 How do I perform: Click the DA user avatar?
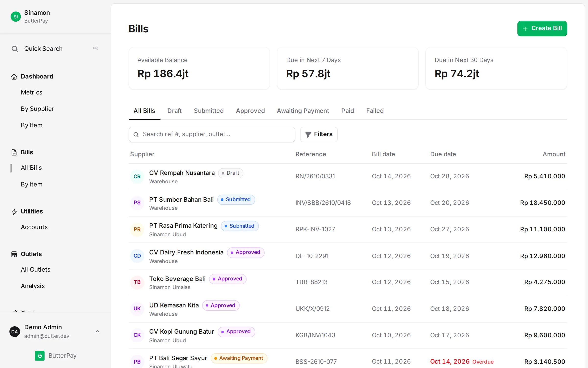coord(15,332)
